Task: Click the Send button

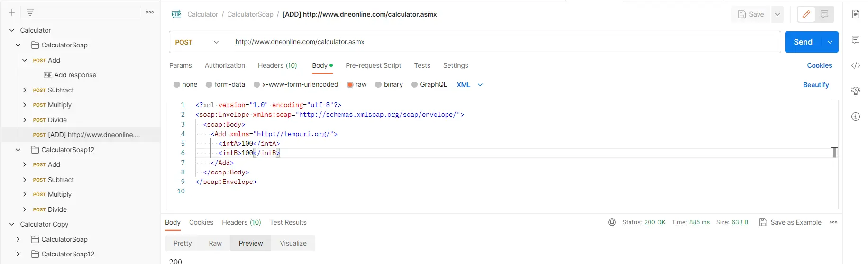Action: click(x=804, y=42)
